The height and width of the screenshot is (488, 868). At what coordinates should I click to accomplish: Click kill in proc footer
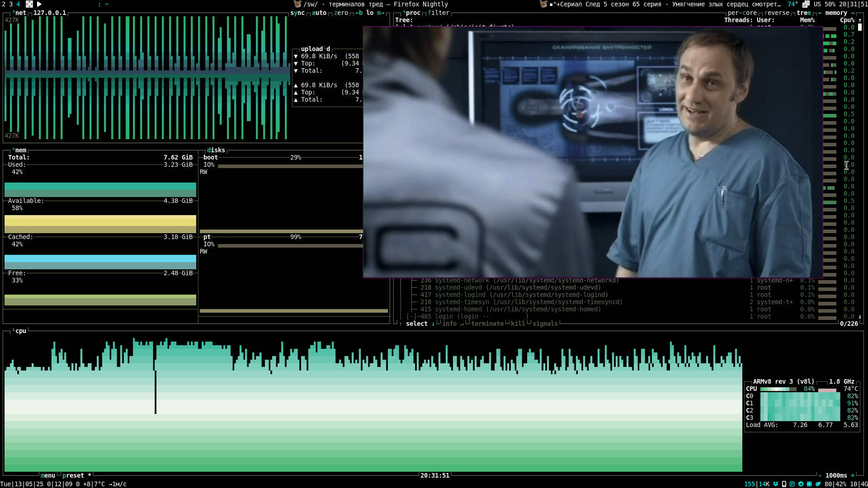click(x=518, y=324)
